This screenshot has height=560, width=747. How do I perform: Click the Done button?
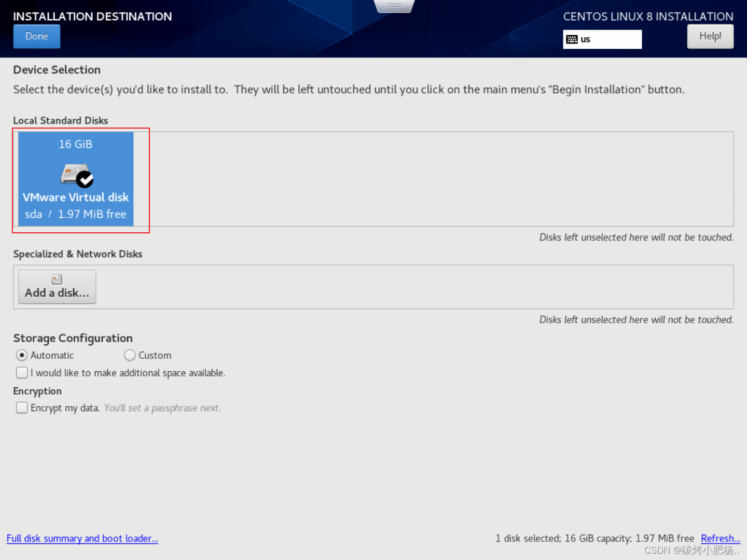(37, 36)
